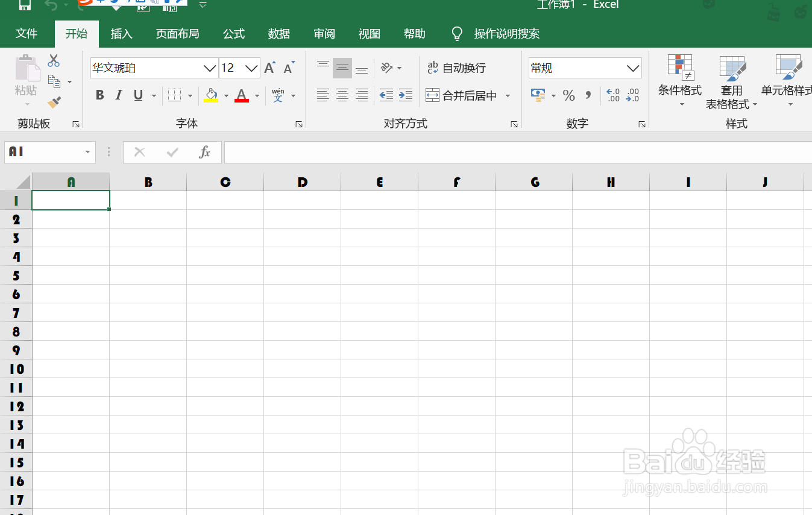Open the underline style dropdown arrow
Image resolution: width=812 pixels, height=515 pixels.
[x=154, y=95]
